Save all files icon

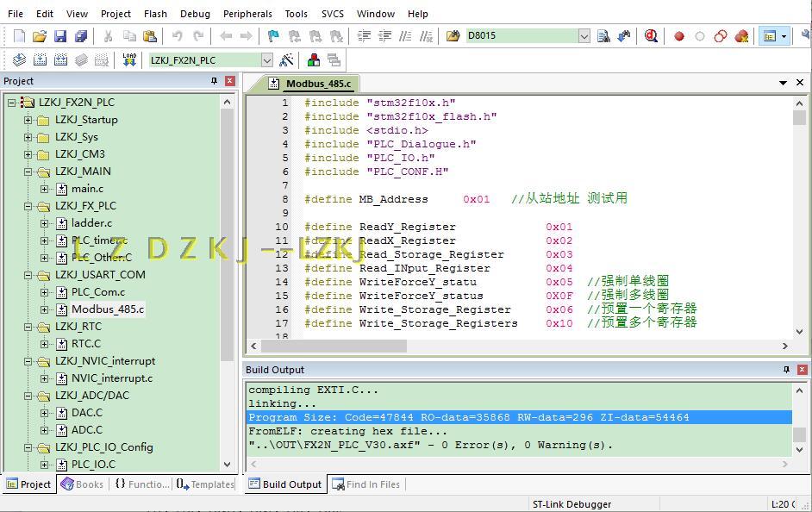[x=81, y=35]
